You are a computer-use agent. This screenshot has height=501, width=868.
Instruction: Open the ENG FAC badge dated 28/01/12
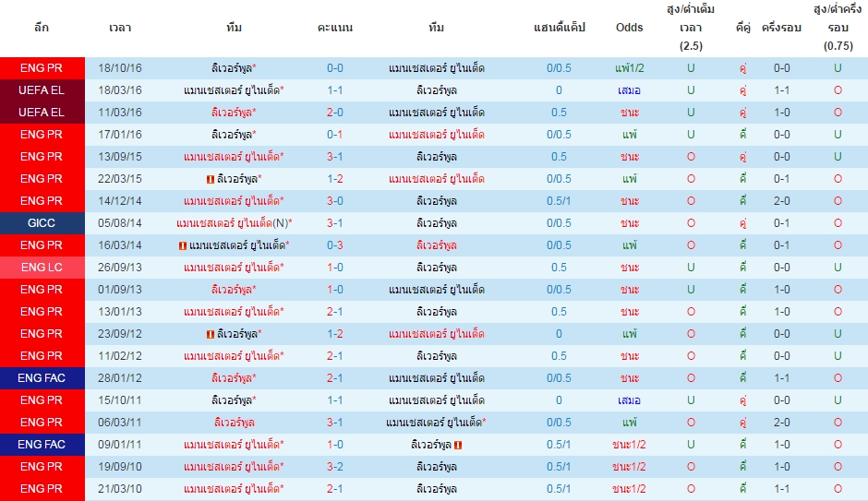coord(42,378)
